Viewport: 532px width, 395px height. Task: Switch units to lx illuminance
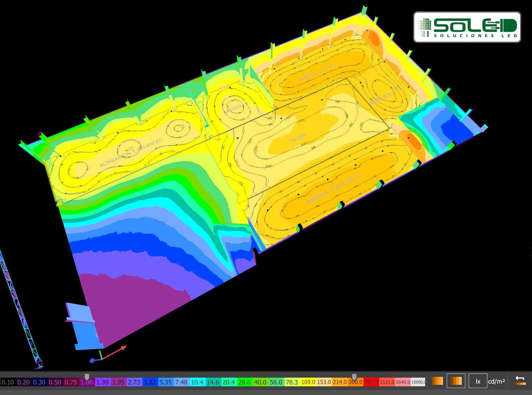(478, 381)
